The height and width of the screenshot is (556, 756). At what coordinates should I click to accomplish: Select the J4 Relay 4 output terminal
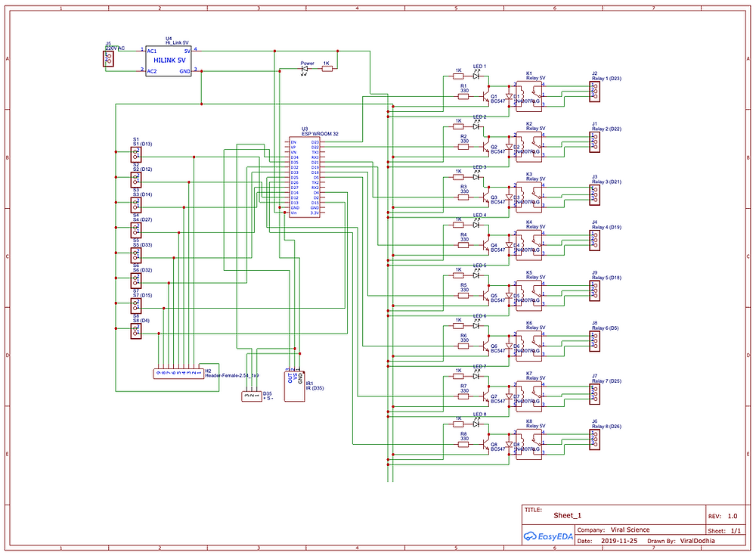[x=595, y=241]
